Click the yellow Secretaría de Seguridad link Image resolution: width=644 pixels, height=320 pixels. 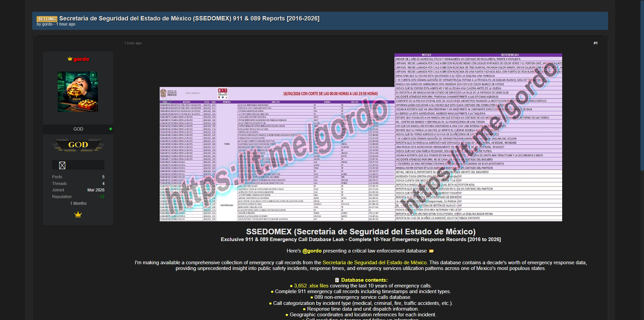374,263
